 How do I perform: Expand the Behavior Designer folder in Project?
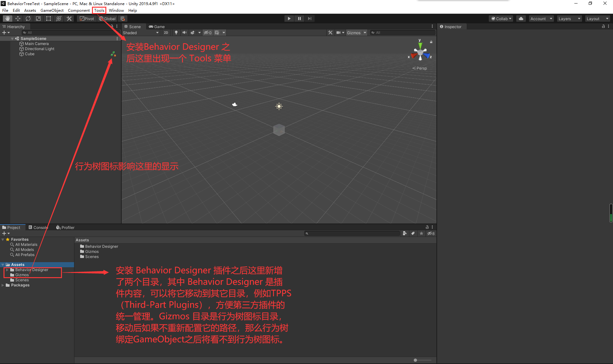click(x=7, y=269)
